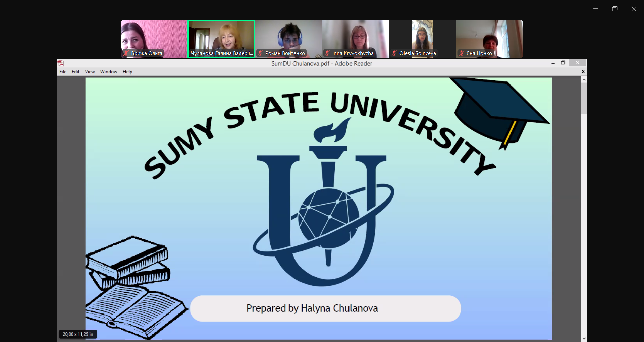
Task: Click the vertical scrollbar thumb
Action: pos(584,99)
